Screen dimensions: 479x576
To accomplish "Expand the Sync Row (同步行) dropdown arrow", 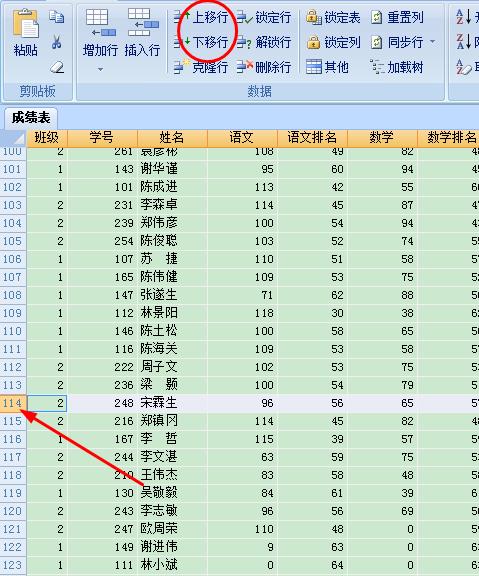I will (432, 42).
